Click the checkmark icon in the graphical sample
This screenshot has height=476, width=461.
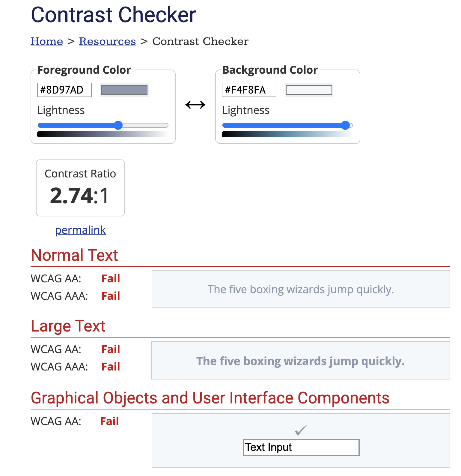coord(301,430)
